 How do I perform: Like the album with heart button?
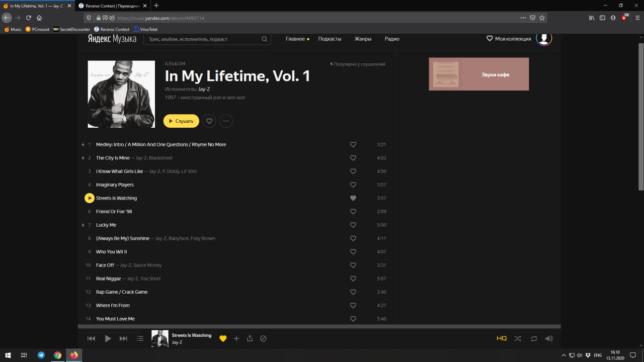209,121
